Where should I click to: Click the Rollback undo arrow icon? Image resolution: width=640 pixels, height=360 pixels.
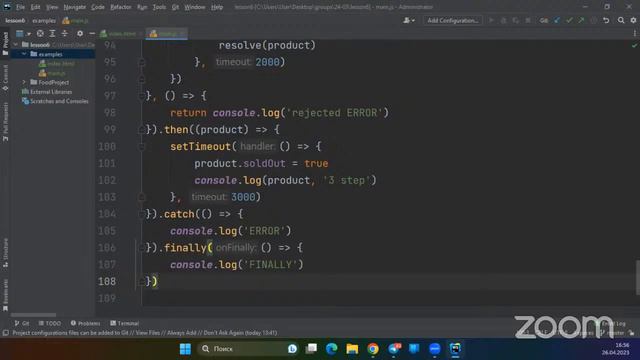click(x=606, y=20)
